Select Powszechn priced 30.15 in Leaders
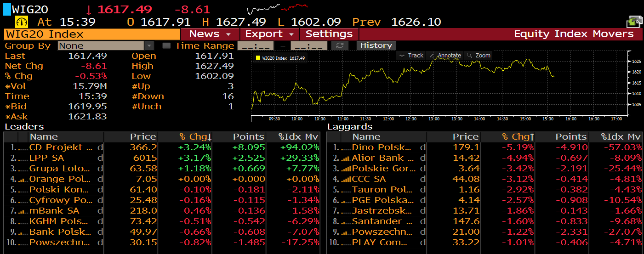Screen dimensions: 644x254 tap(162, 243)
